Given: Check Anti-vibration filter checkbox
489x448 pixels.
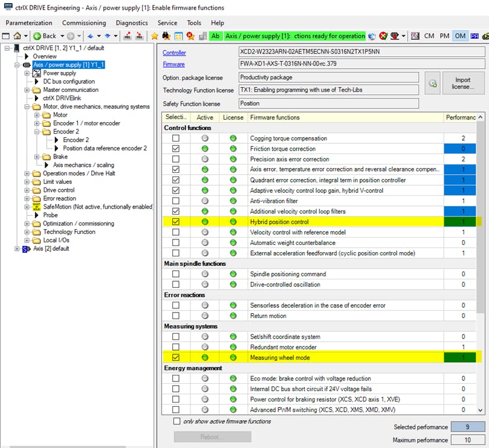Looking at the screenshot, I should tap(176, 201).
